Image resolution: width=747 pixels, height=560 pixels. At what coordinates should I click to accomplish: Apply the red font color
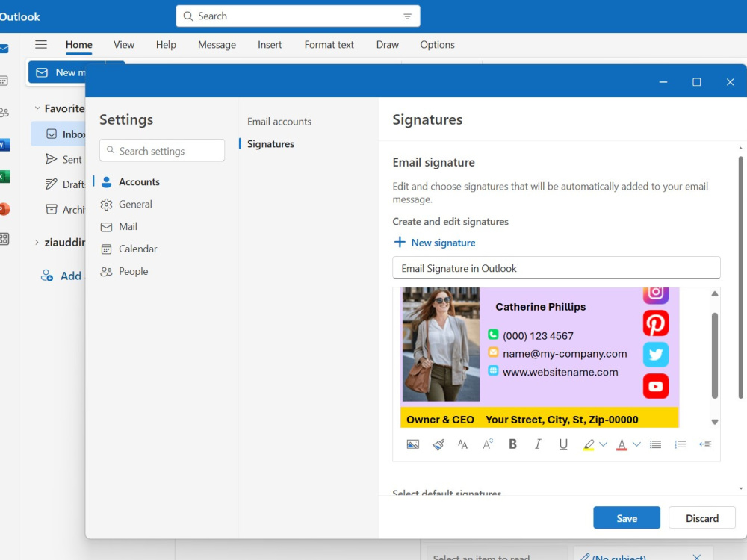[x=622, y=445]
